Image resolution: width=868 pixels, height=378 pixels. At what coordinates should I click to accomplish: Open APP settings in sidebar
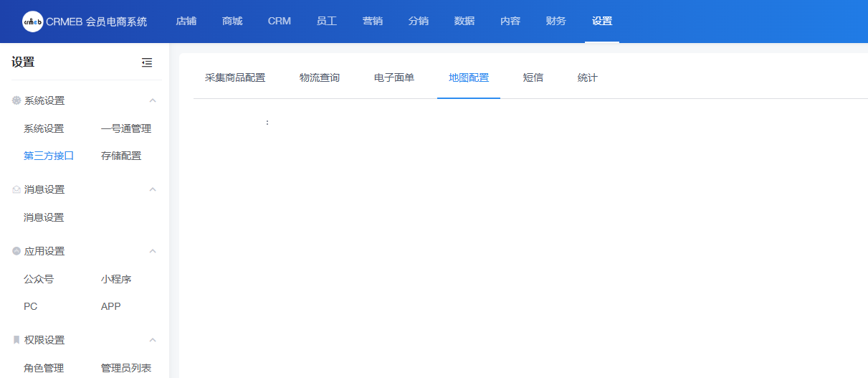click(x=111, y=306)
